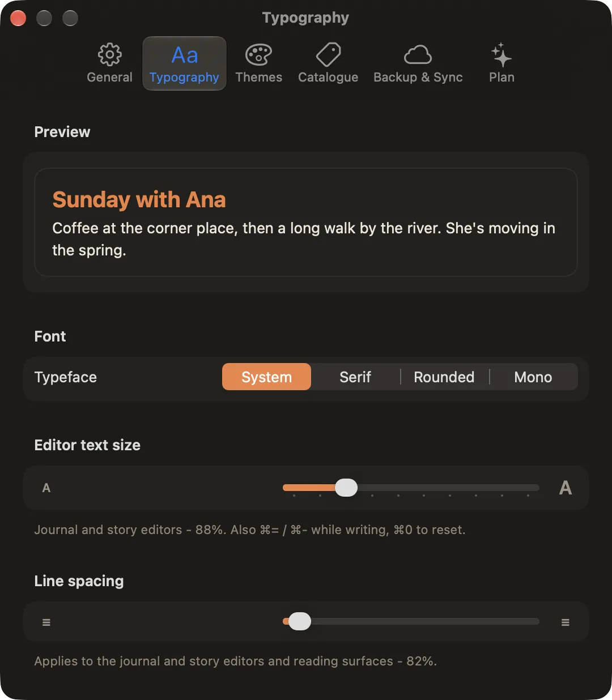Image resolution: width=612 pixels, height=700 pixels.
Task: Click the large A text size icon
Action: (x=566, y=488)
